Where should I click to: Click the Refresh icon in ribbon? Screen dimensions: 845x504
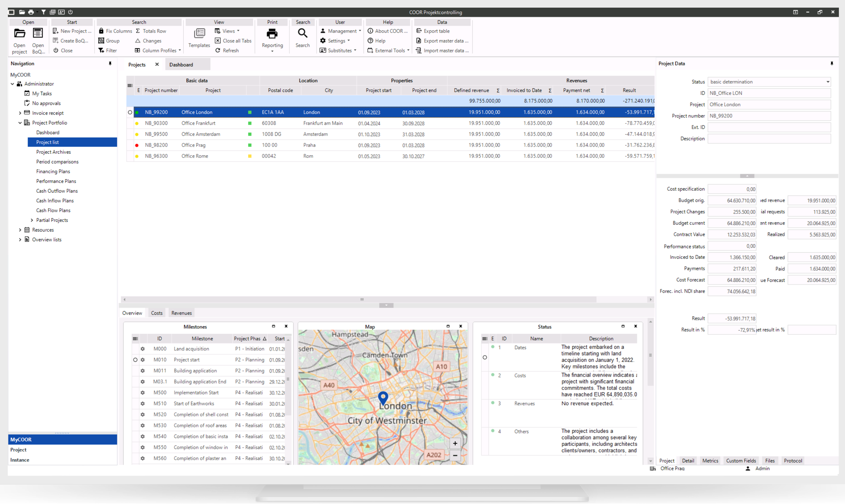(218, 50)
